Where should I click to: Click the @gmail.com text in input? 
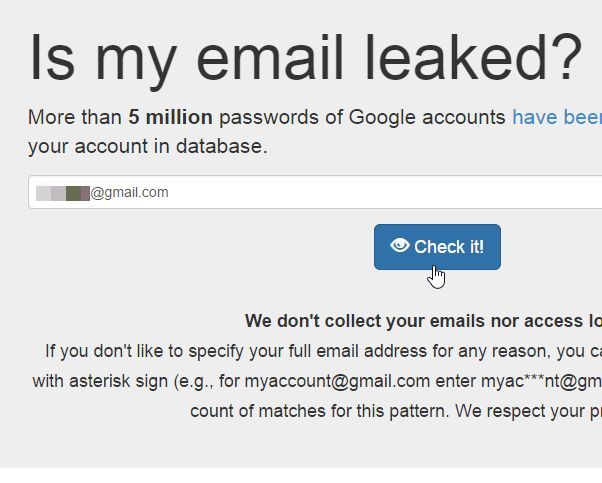tap(129, 193)
